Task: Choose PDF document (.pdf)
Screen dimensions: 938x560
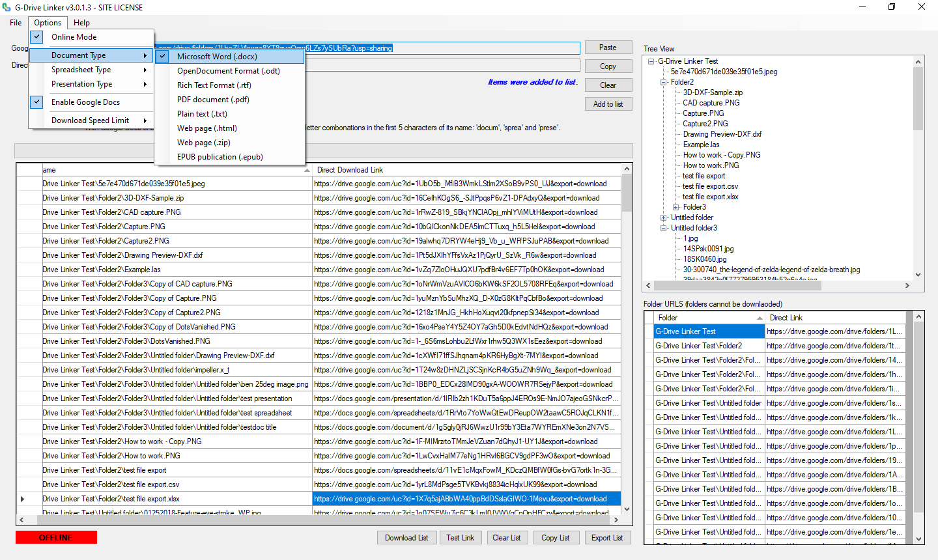Action: pyautogui.click(x=229, y=100)
